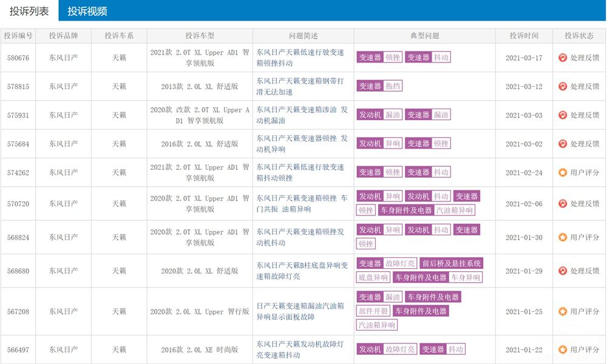Click the 车身附件及电器 汽油箱异响 tag in row 570720
The image size is (607, 364).
coord(427,210)
